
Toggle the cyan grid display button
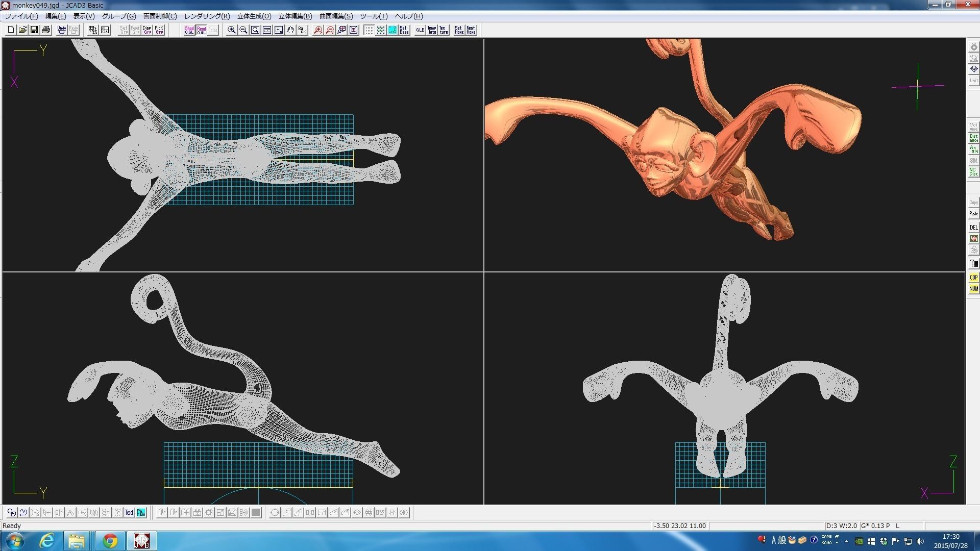tap(393, 30)
